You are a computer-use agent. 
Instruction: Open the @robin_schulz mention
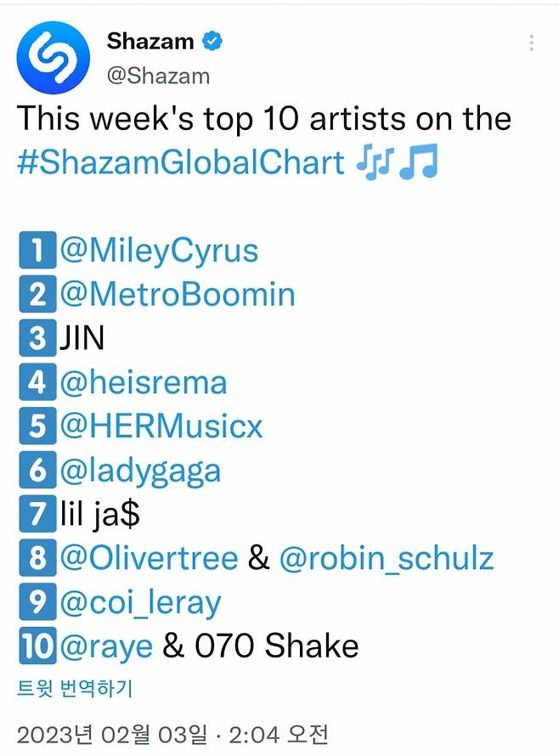(x=386, y=558)
